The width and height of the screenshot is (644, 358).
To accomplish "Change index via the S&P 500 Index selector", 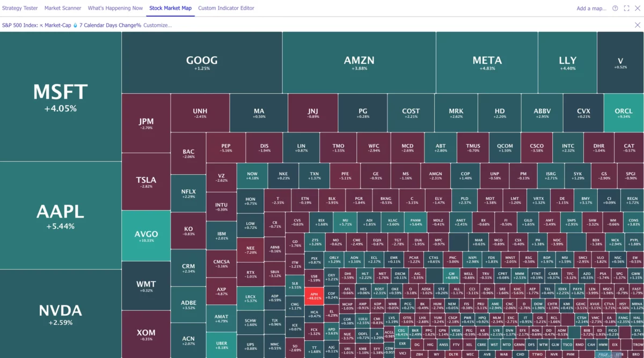I will point(20,25).
